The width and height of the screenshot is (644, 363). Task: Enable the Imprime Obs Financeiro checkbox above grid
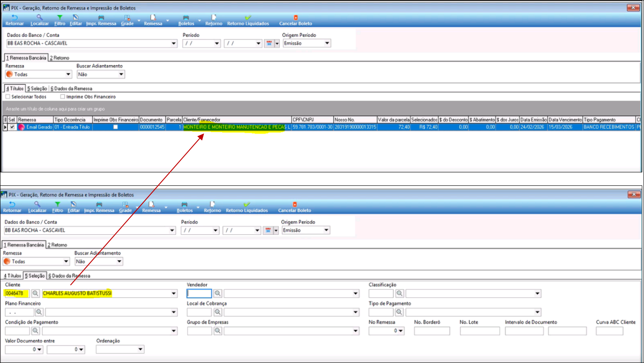63,97
